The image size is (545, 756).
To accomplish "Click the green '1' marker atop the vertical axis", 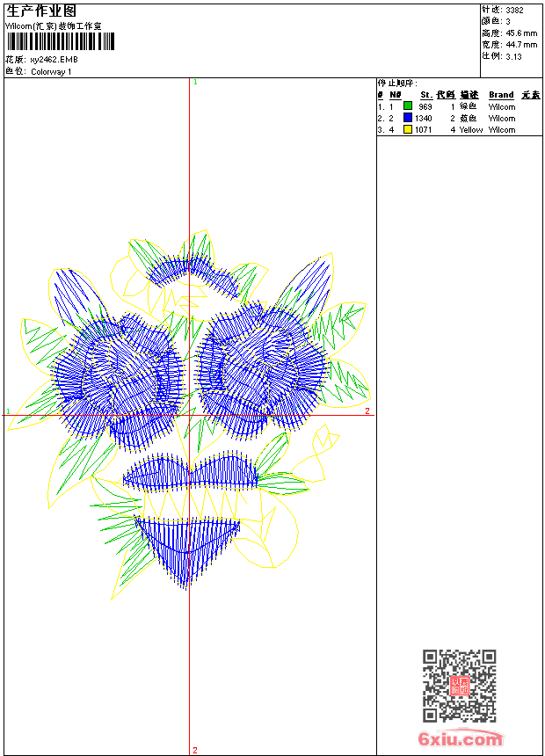I will [x=195, y=83].
